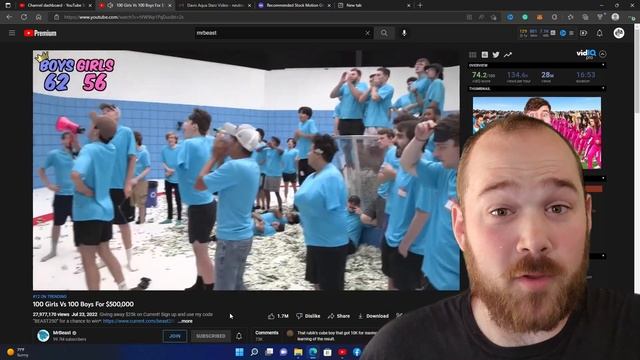Open the #12 on trending link
Image resolution: width=640 pixels, height=360 pixels.
50,297
